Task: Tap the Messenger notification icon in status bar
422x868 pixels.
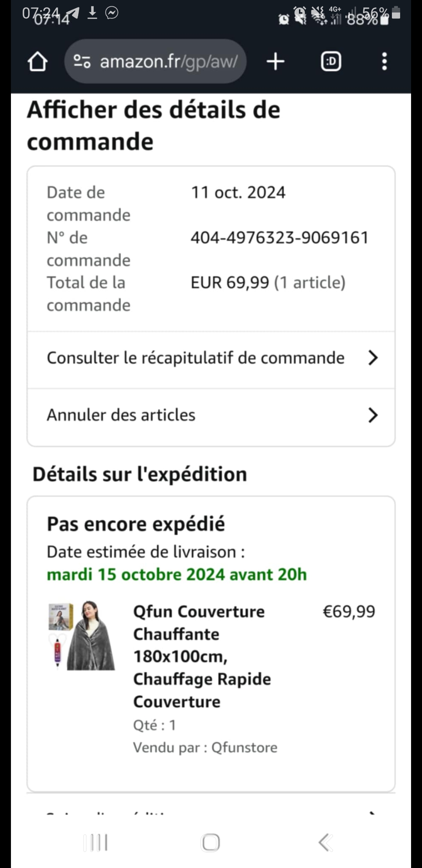Action: (112, 13)
